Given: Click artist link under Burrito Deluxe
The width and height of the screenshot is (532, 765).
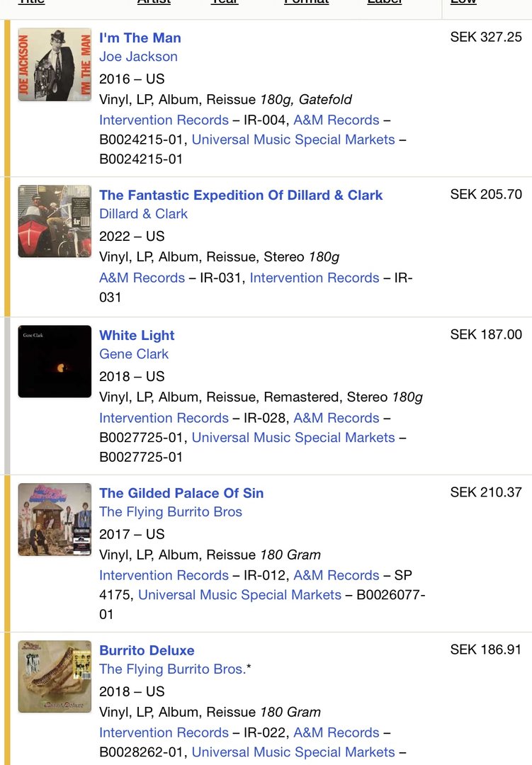Looking at the screenshot, I should (x=171, y=669).
